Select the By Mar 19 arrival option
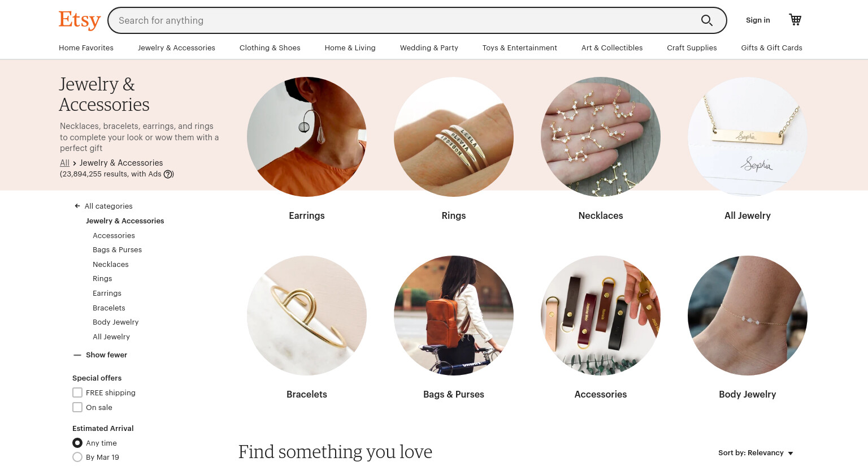 (77, 457)
